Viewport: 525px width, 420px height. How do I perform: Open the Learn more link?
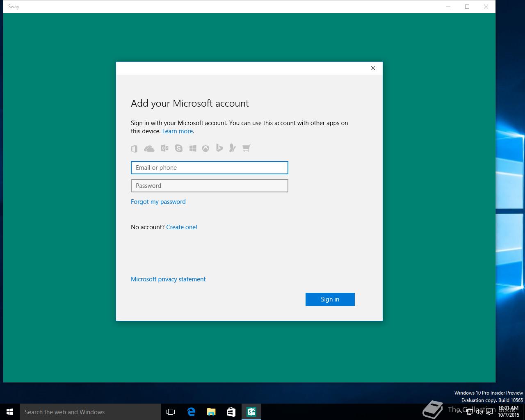coord(178,131)
